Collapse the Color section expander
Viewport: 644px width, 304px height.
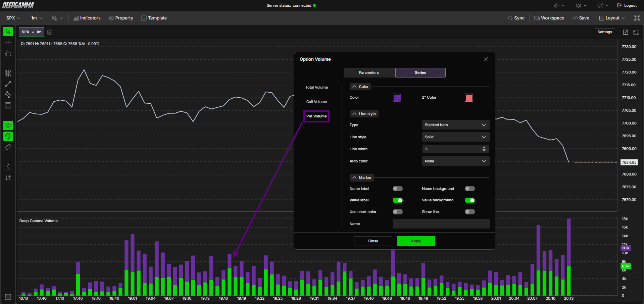(x=360, y=87)
